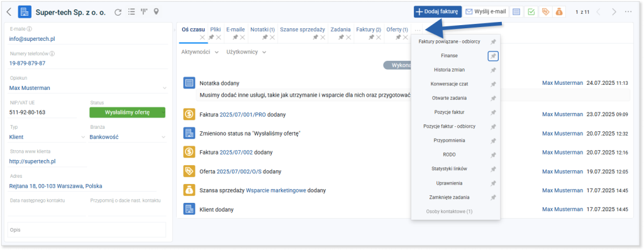Screen dimensions: 644x250
Task: Pin the RODO entry as a tab
Action: pos(493,155)
